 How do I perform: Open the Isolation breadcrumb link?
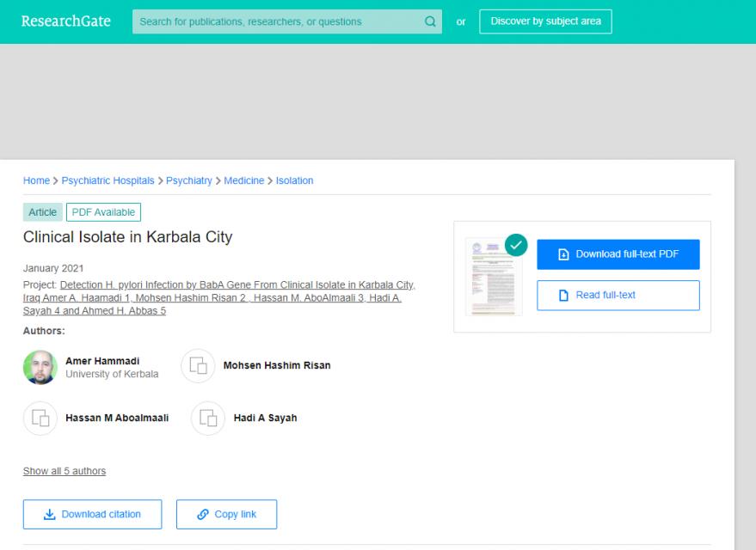coord(295,180)
